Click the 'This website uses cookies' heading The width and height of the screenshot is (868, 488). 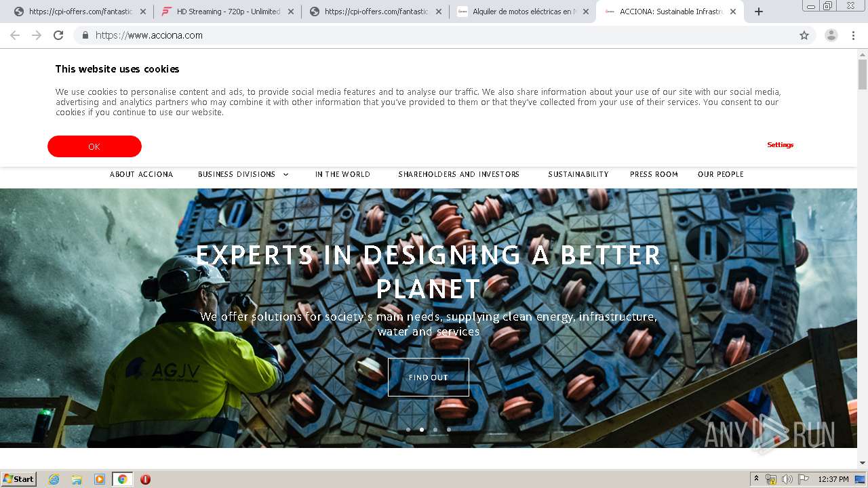pyautogui.click(x=117, y=69)
